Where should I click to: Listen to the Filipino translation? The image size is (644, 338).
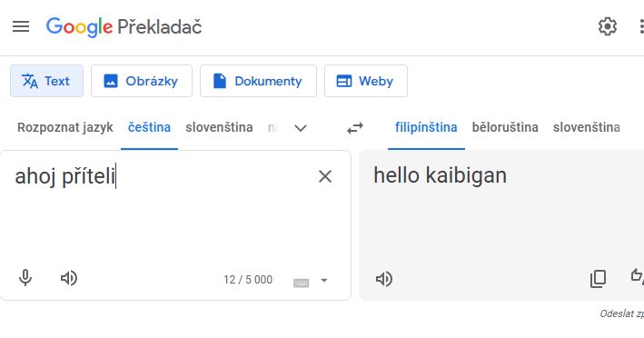click(x=384, y=279)
